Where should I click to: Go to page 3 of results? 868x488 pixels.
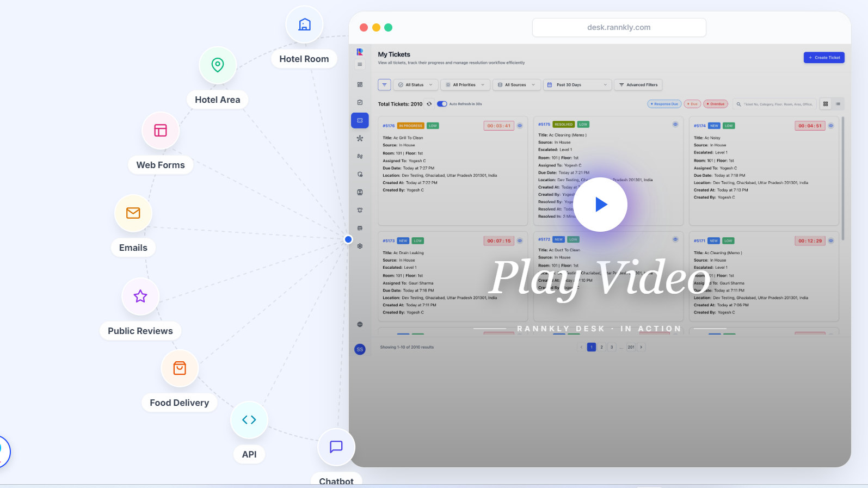[x=612, y=347]
